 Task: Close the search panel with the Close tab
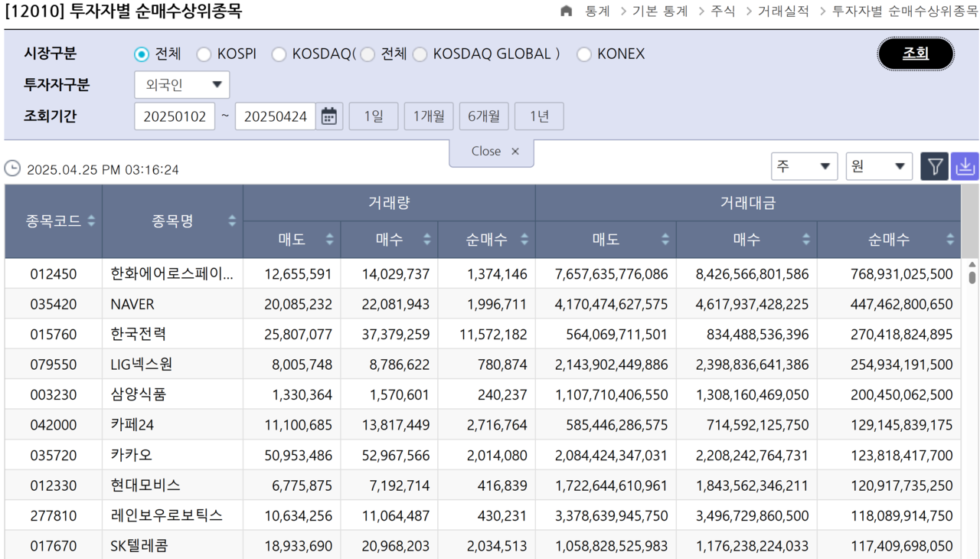(x=492, y=152)
